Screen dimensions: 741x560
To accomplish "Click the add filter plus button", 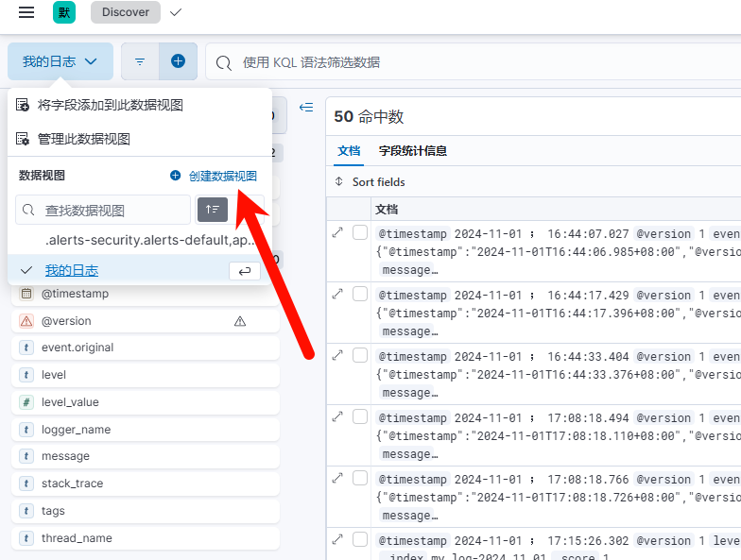I will 178,61.
